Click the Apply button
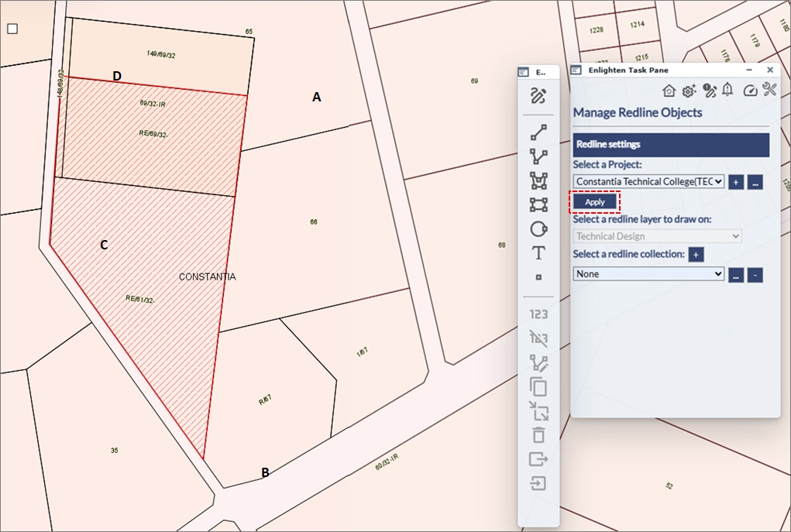Viewport: 791px width, 532px height. coord(595,202)
